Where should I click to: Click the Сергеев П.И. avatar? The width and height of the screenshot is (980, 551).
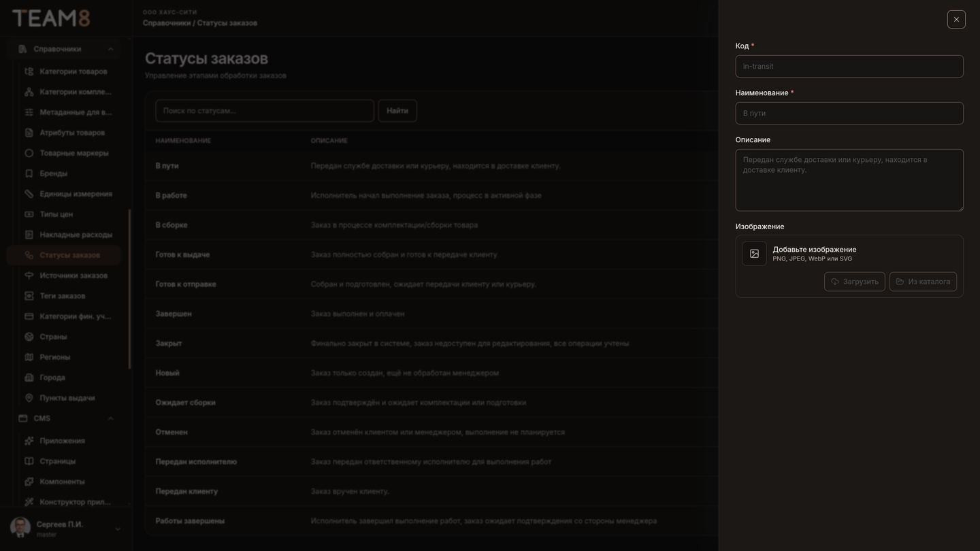click(20, 528)
